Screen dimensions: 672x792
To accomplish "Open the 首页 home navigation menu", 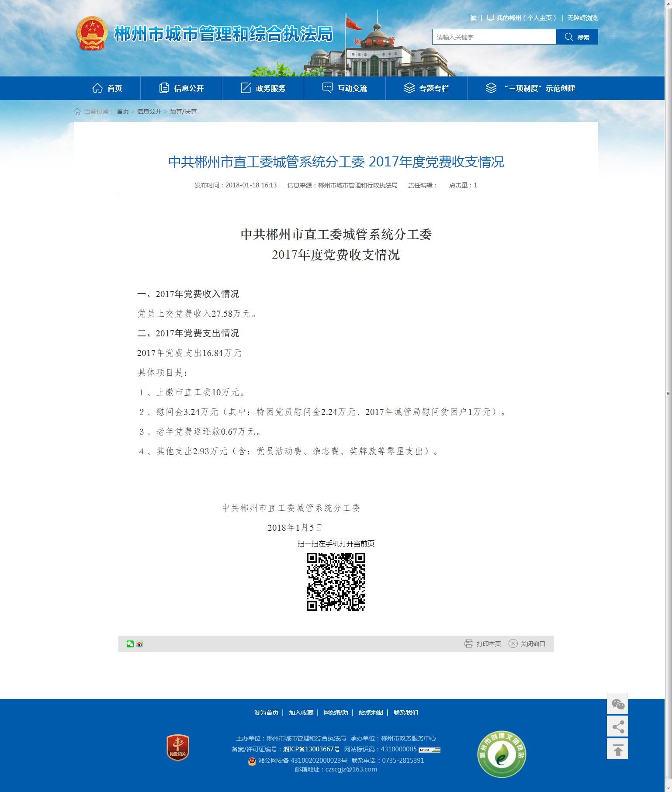I will tap(107, 88).
